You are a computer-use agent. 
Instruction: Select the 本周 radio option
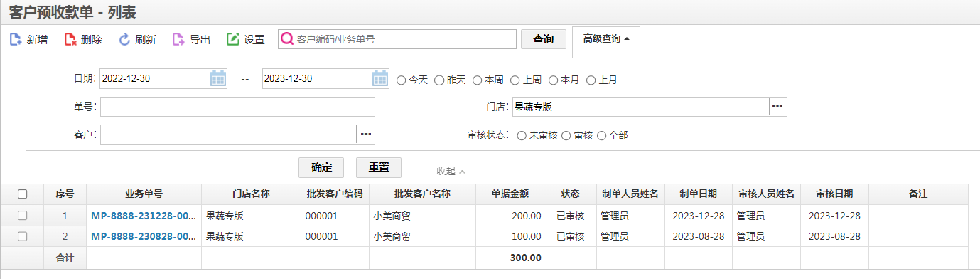(x=478, y=80)
